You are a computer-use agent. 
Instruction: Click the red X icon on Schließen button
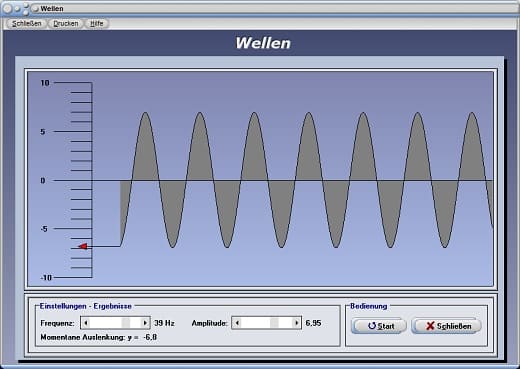(x=430, y=326)
